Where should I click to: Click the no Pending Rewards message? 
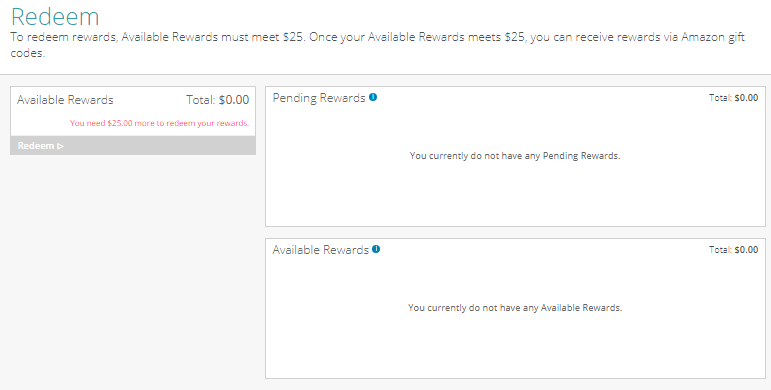point(515,156)
